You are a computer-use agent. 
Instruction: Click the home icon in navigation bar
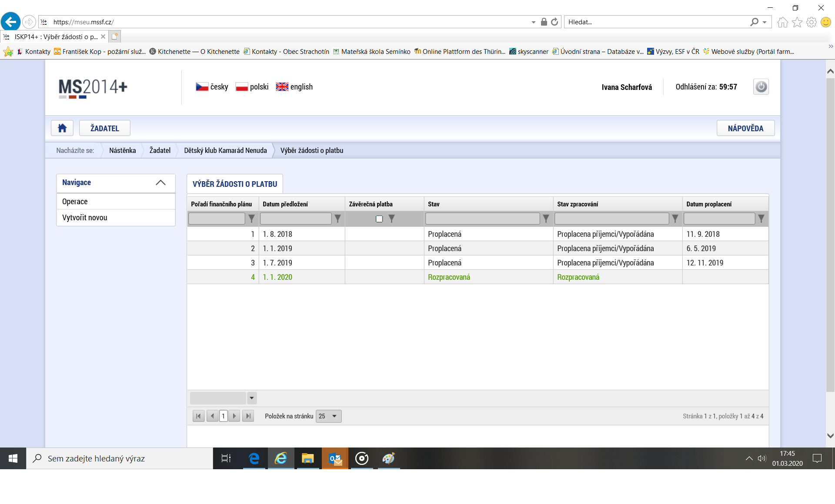[62, 128]
